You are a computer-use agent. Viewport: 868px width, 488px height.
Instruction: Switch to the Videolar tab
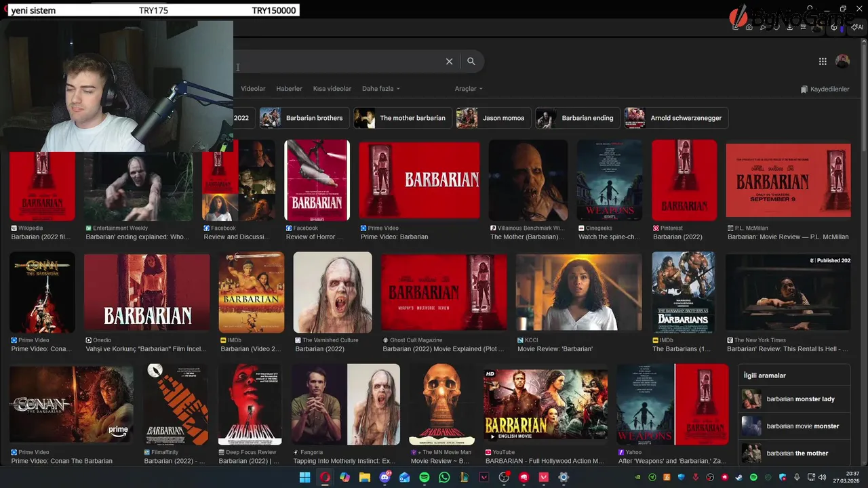[x=253, y=89]
